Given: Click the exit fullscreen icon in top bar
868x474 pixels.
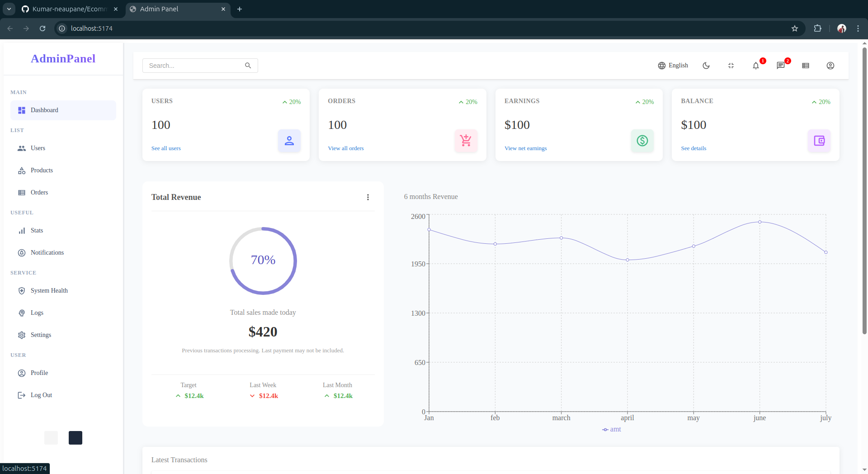Looking at the screenshot, I should tap(731, 66).
